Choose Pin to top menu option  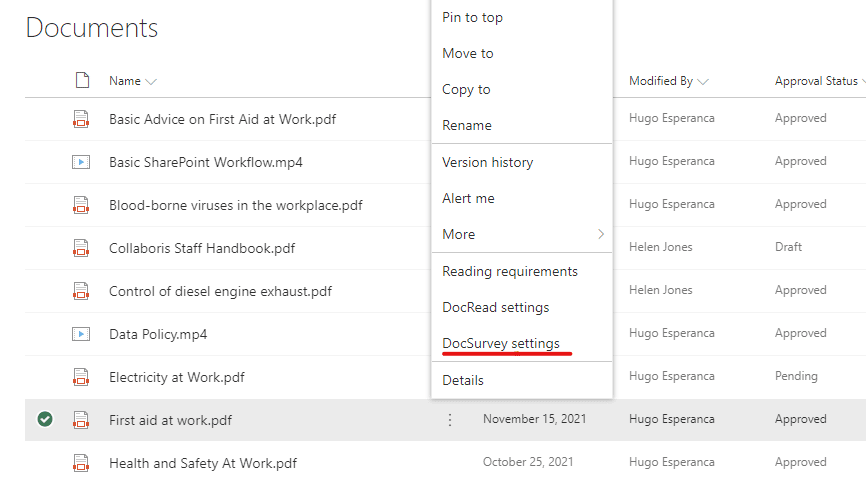(x=472, y=17)
